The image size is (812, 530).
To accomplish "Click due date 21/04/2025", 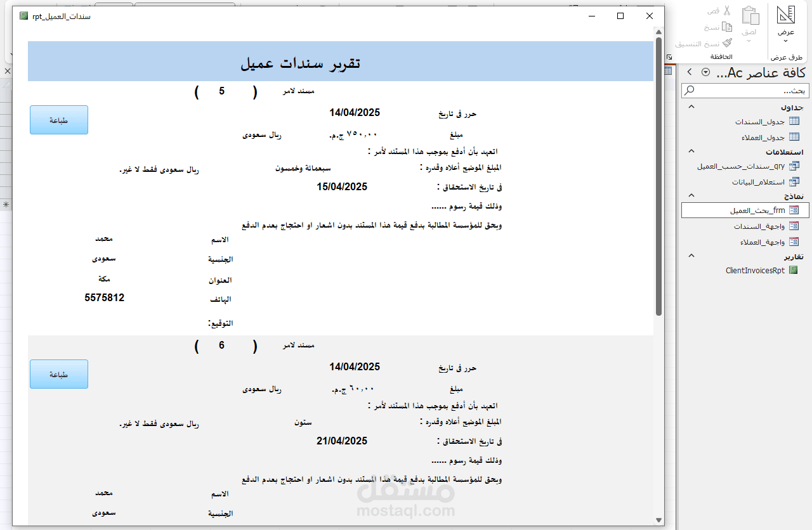I will [x=342, y=441].
